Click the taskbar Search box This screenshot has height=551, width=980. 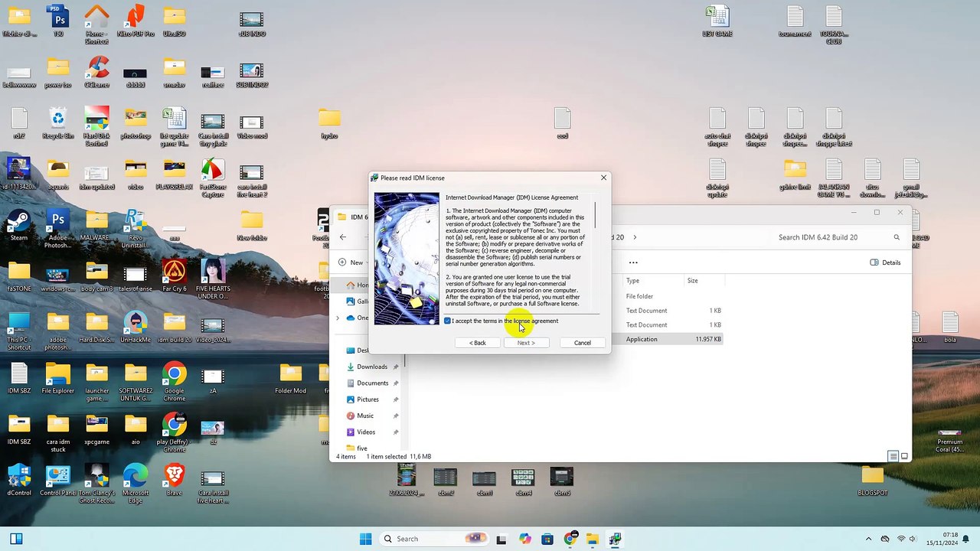click(x=435, y=539)
